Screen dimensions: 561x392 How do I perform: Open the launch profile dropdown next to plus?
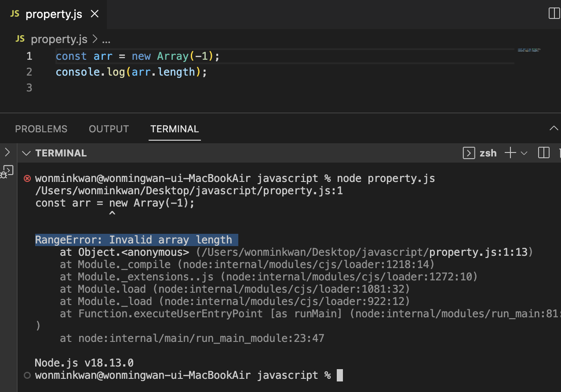coord(524,153)
